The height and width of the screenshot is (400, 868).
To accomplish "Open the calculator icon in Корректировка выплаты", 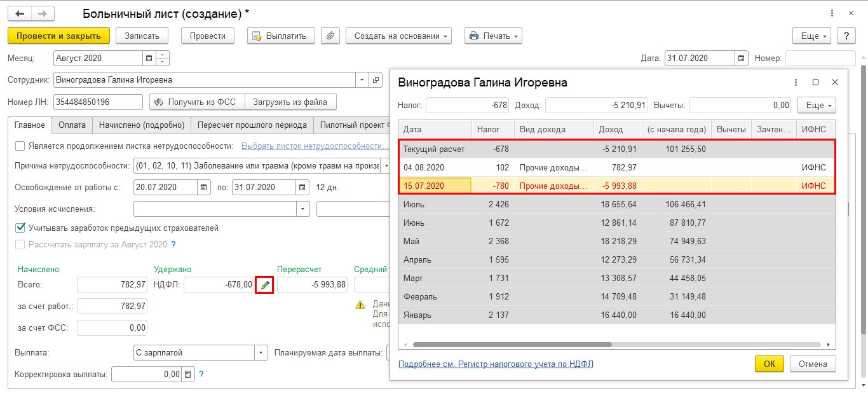I will pyautogui.click(x=187, y=375).
